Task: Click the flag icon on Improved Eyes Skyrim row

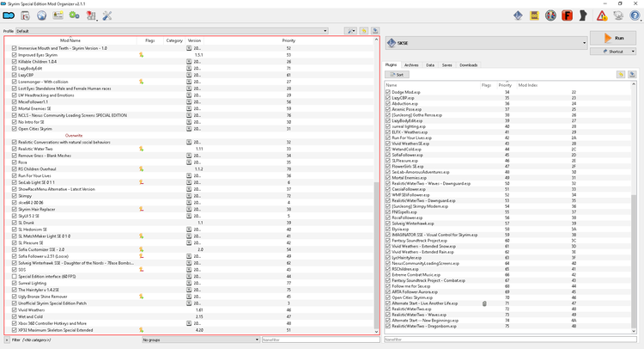Action: (x=142, y=55)
